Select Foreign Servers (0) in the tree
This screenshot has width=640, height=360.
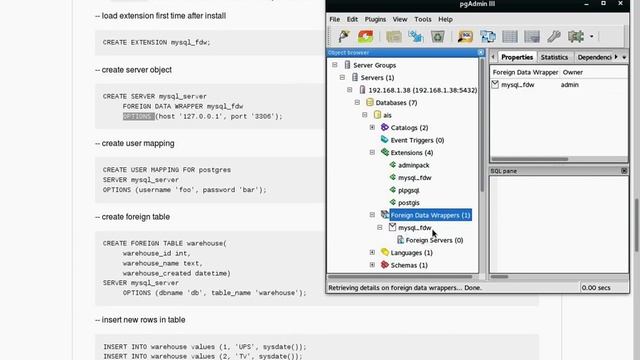434,240
